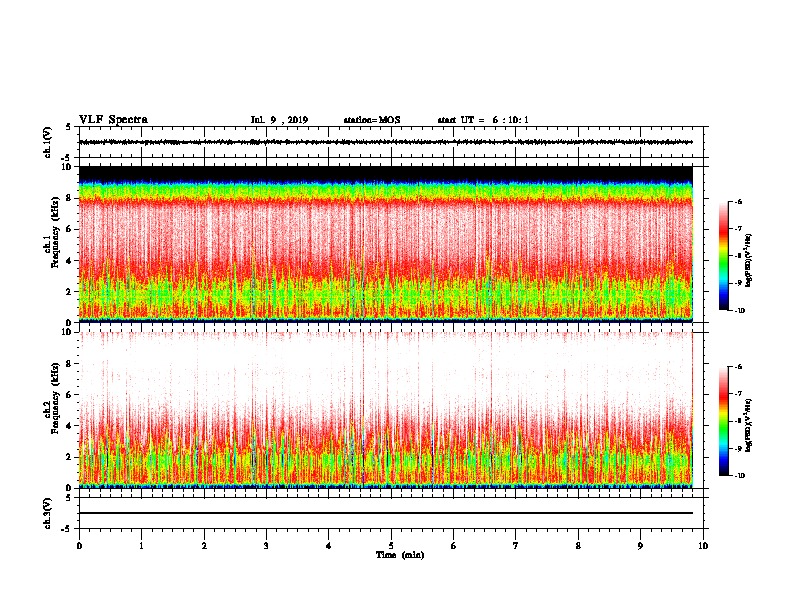This screenshot has height=612, width=792.
Task: Click the ch.2 spectrogram panel
Action: (385, 410)
